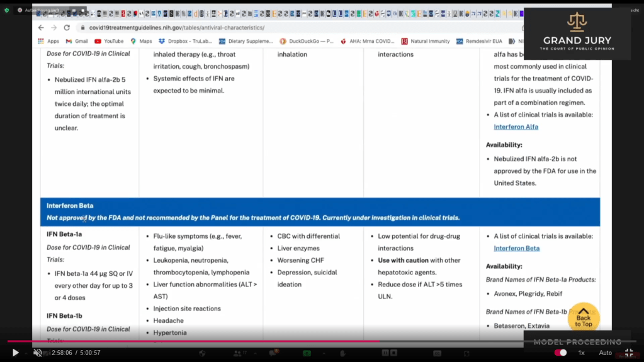Exit fullscreen mode
The image size is (644, 362).
[x=628, y=353]
